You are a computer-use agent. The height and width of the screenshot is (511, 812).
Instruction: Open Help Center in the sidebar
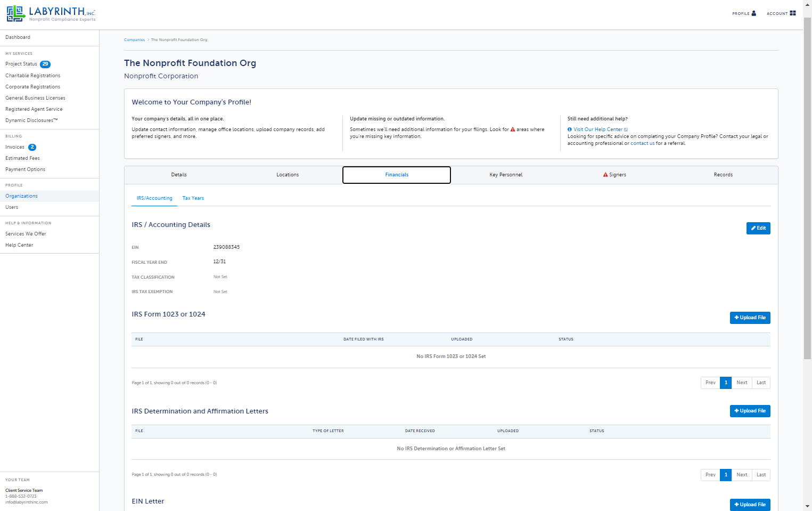point(19,245)
